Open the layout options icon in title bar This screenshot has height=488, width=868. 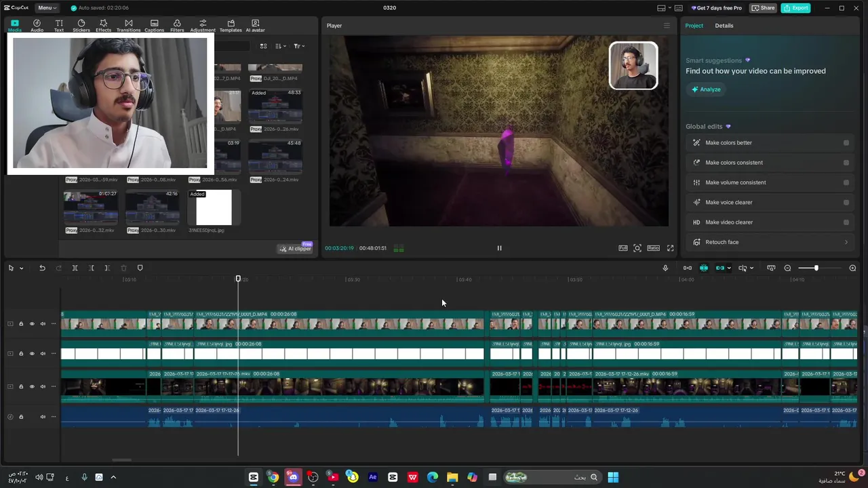[x=661, y=7]
